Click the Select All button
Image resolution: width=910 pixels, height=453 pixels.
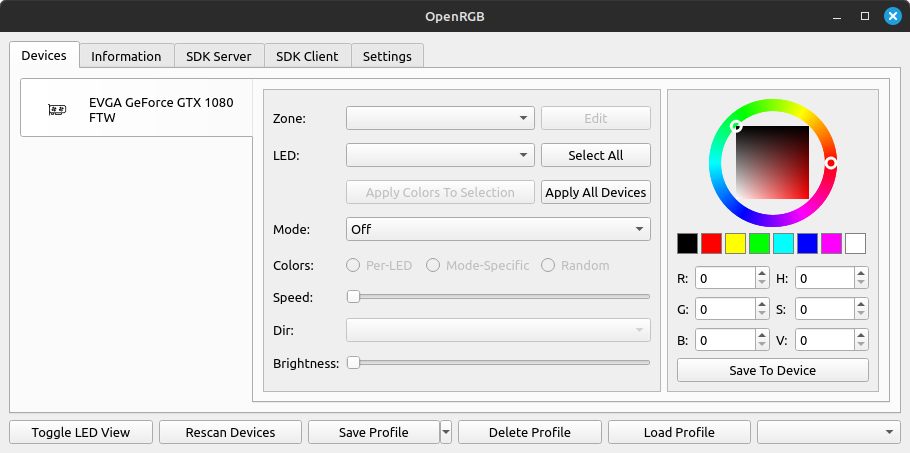tap(596, 155)
